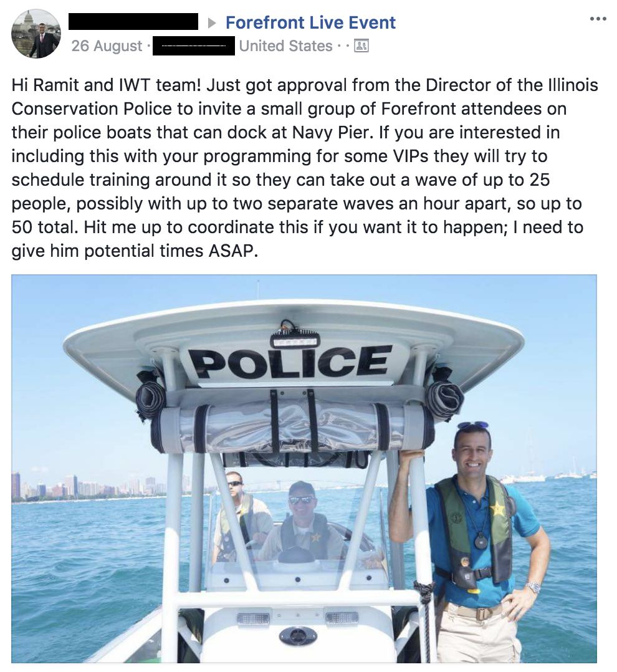This screenshot has width=617, height=672.
Task: Click the redacted location before United States
Action: point(194,46)
